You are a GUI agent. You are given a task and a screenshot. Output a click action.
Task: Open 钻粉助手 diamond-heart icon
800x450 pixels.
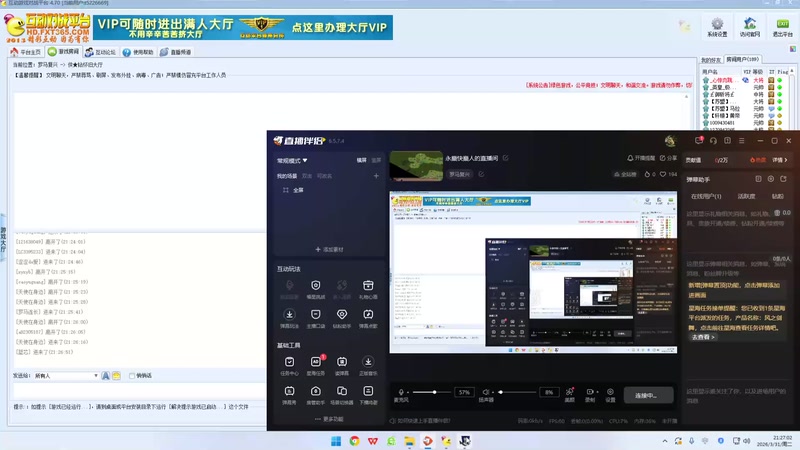342,314
